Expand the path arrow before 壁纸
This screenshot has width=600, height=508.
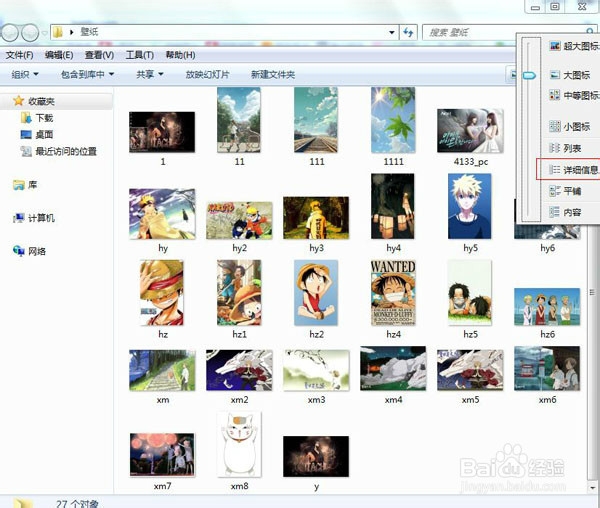(x=71, y=32)
